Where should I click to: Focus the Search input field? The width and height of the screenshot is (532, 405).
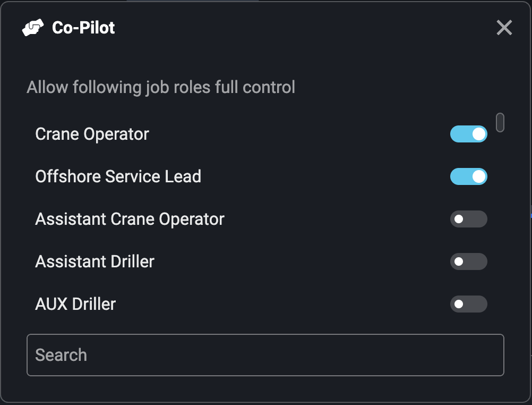click(x=265, y=355)
